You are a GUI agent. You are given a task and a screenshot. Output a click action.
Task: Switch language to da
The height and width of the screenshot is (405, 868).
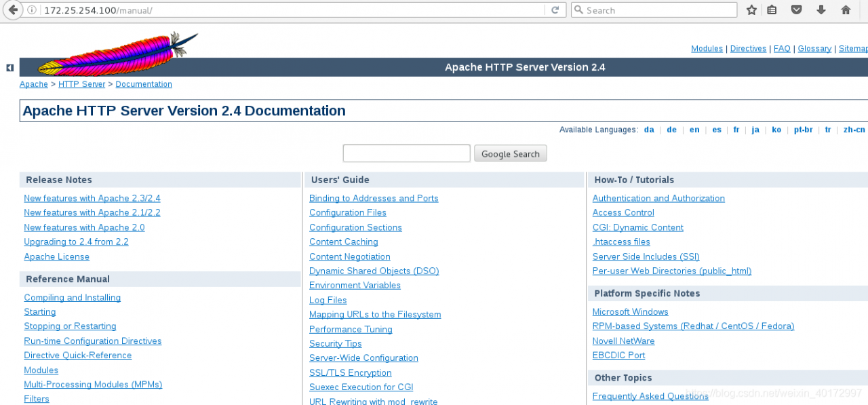(649, 130)
